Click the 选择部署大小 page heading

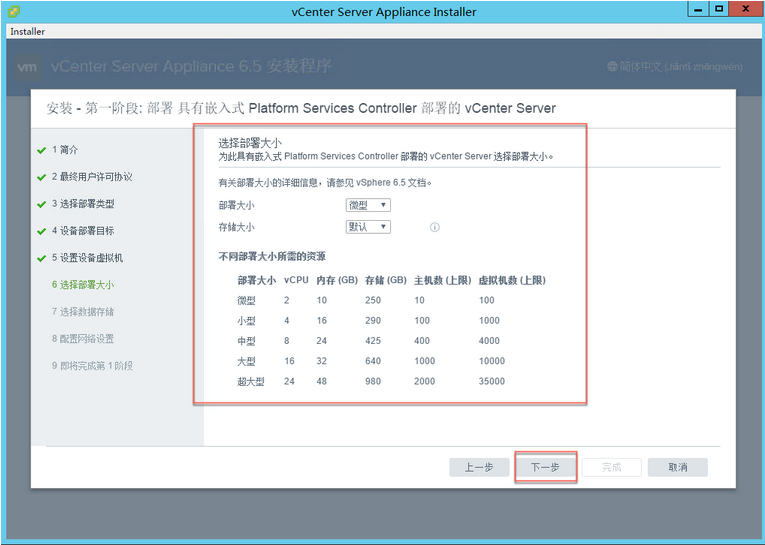click(x=250, y=143)
